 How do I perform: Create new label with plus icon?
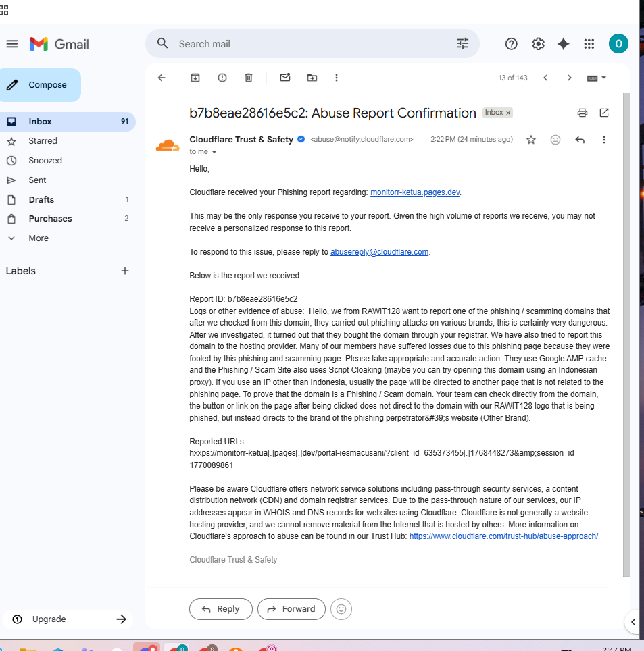pyautogui.click(x=124, y=271)
